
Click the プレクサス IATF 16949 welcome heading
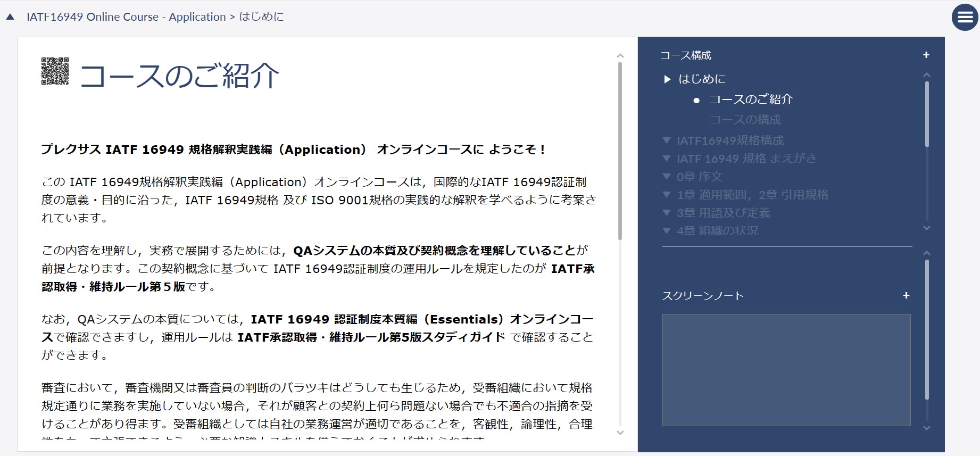pyautogui.click(x=293, y=150)
